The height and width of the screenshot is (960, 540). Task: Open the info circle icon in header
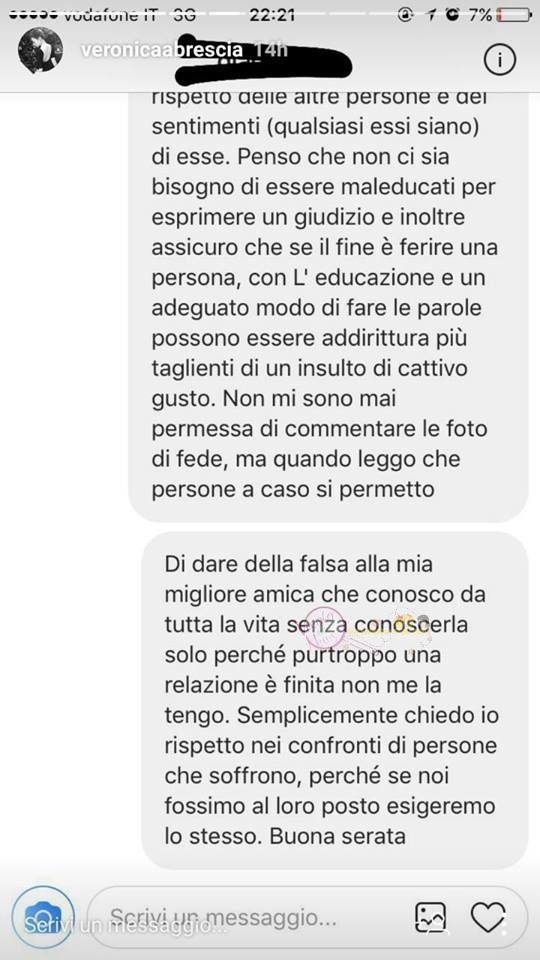pos(500,59)
